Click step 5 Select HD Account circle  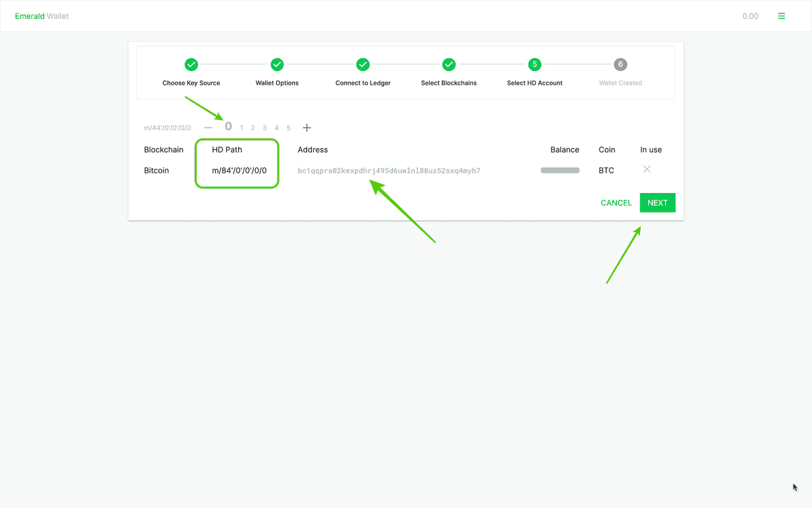(x=535, y=64)
